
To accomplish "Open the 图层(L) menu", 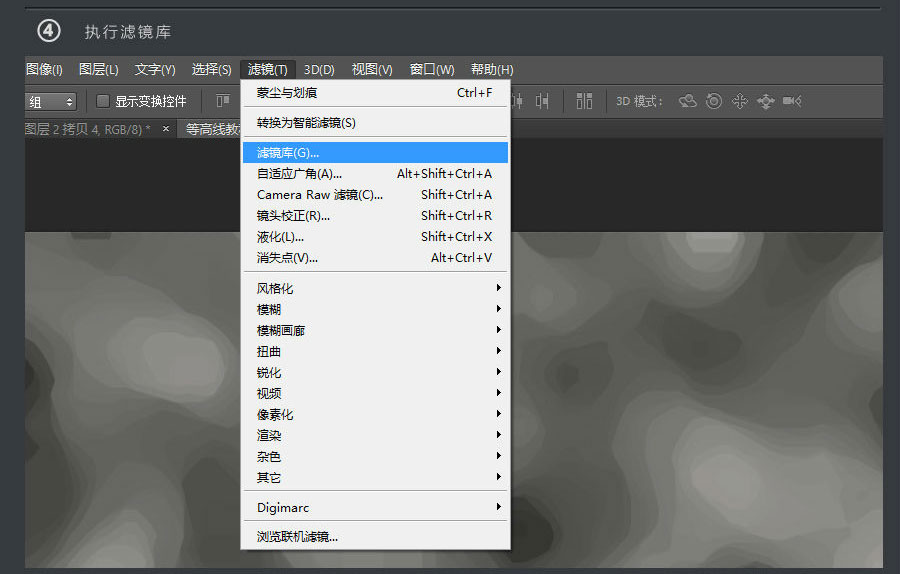I will pos(99,69).
